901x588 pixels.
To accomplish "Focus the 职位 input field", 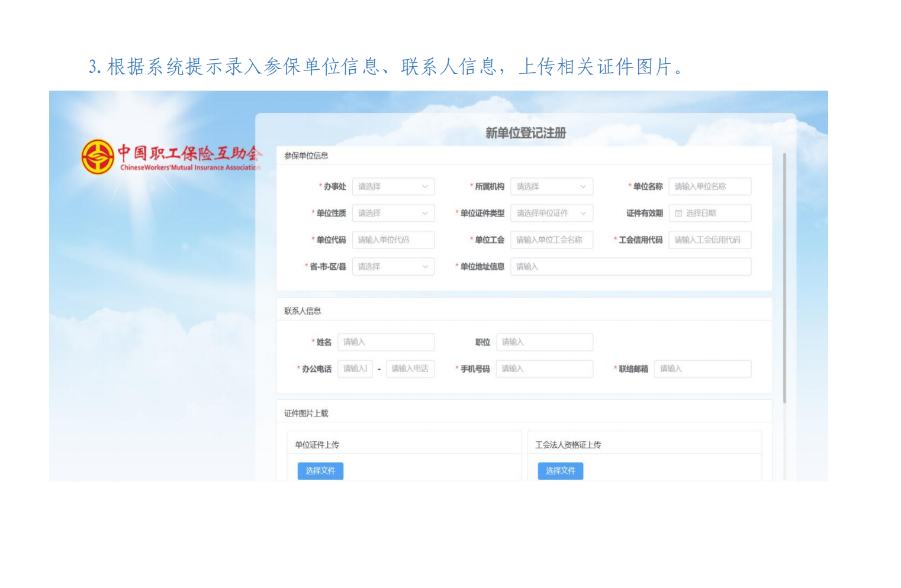I will point(544,342).
